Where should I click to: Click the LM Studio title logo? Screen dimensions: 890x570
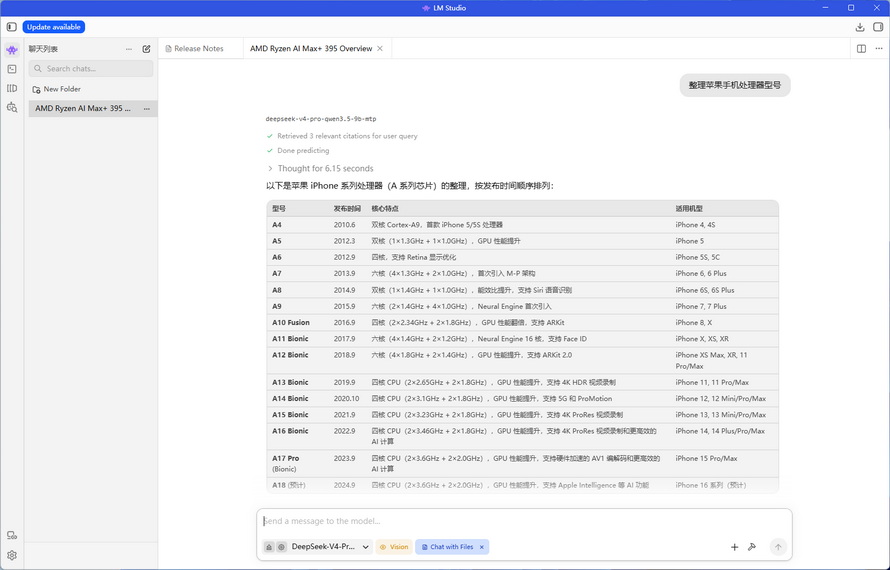[426, 8]
